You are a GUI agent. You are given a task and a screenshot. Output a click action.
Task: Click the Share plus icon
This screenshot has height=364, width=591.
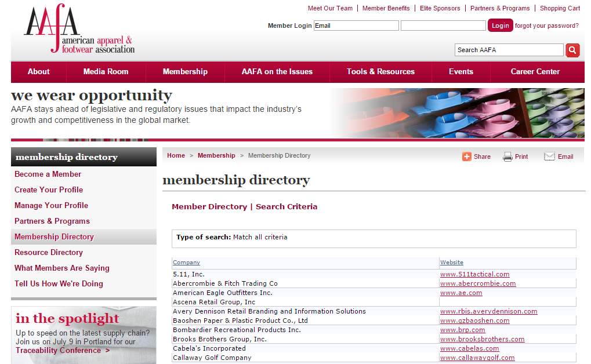467,156
